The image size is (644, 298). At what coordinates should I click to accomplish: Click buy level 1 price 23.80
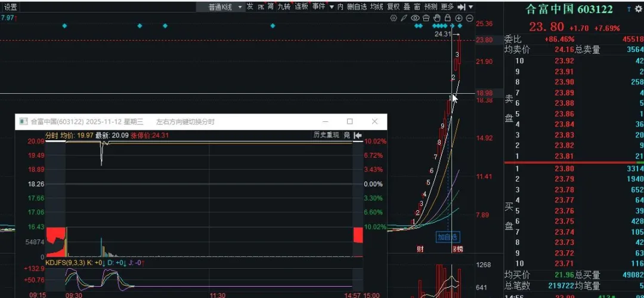pyautogui.click(x=563, y=169)
